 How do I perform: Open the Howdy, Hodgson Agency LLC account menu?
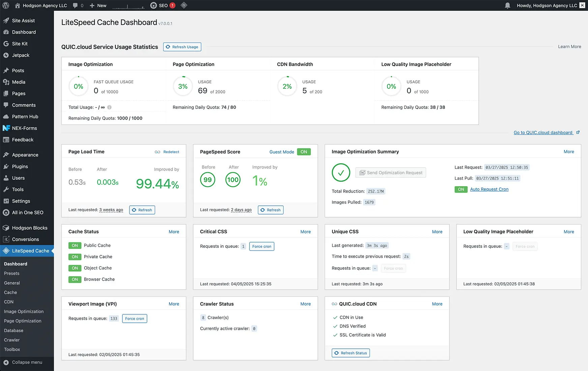(x=551, y=5)
